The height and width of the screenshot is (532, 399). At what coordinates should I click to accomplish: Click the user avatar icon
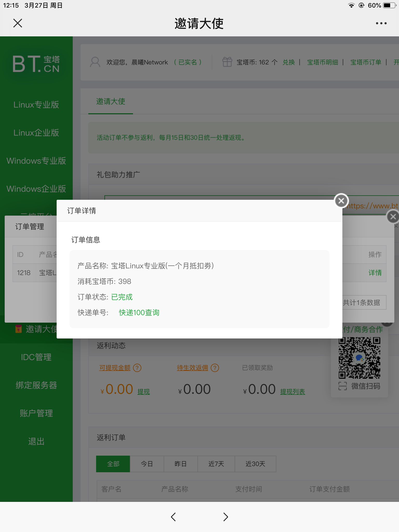[x=95, y=62]
